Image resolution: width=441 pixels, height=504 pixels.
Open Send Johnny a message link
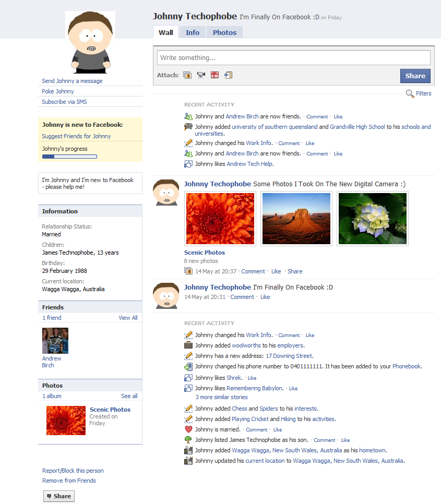(x=72, y=81)
